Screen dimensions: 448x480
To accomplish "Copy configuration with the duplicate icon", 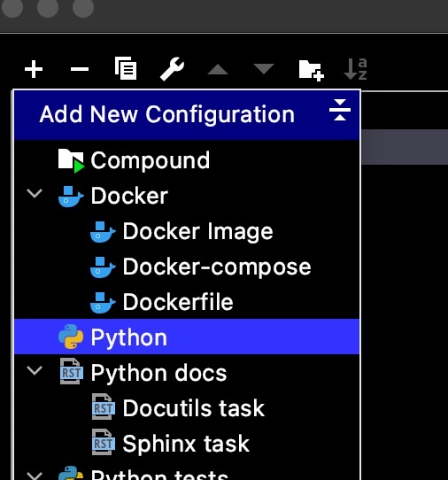I will point(126,68).
